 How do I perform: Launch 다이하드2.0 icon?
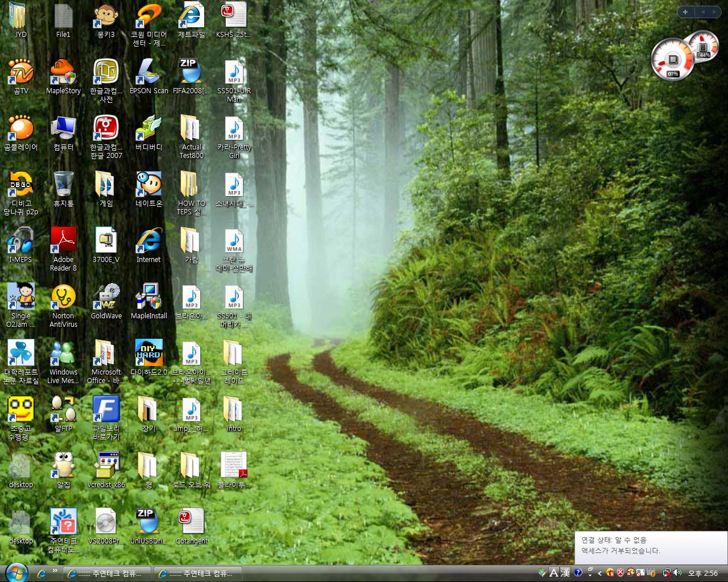tap(148, 357)
